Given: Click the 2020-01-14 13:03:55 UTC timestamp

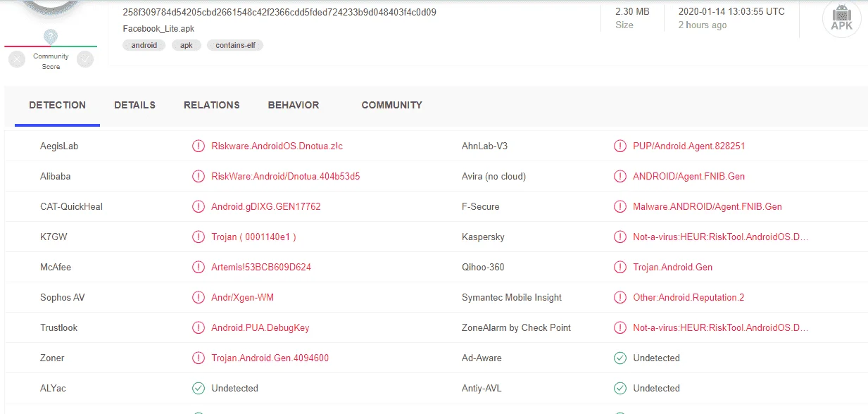Looking at the screenshot, I should point(731,11).
